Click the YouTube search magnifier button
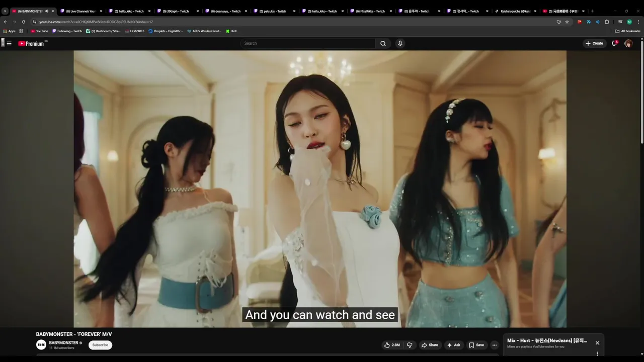 tap(383, 43)
